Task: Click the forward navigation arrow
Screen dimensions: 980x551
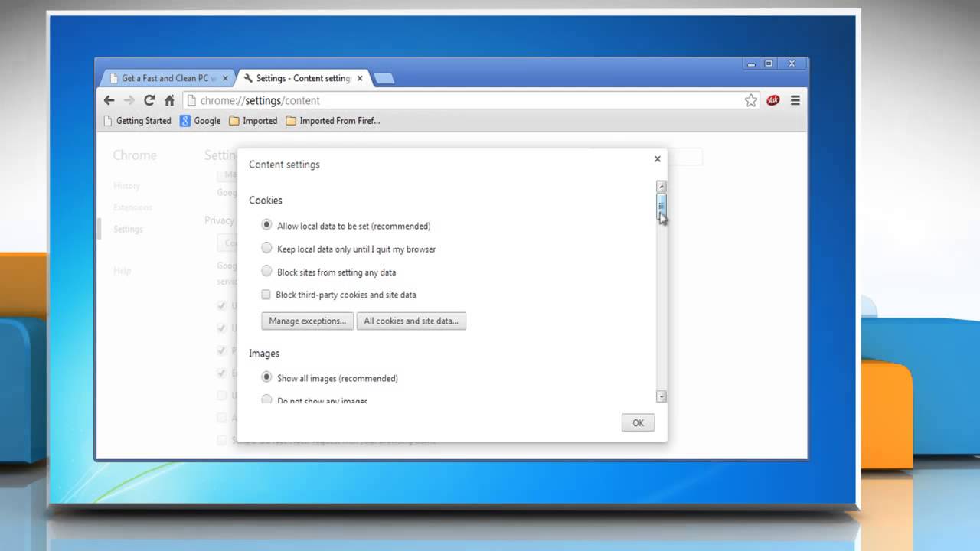Action: coord(129,100)
